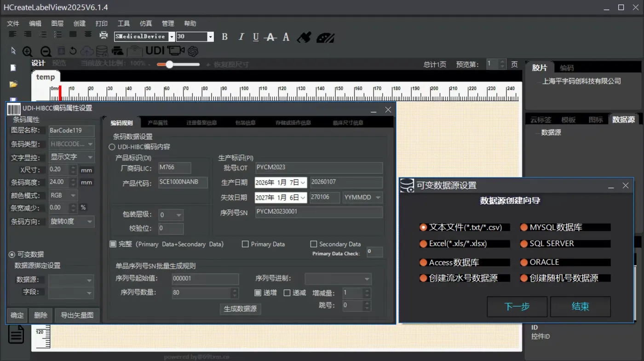Screen dimensions: 644x361
Task: Click the 生成数据源 button
Action: point(241,309)
